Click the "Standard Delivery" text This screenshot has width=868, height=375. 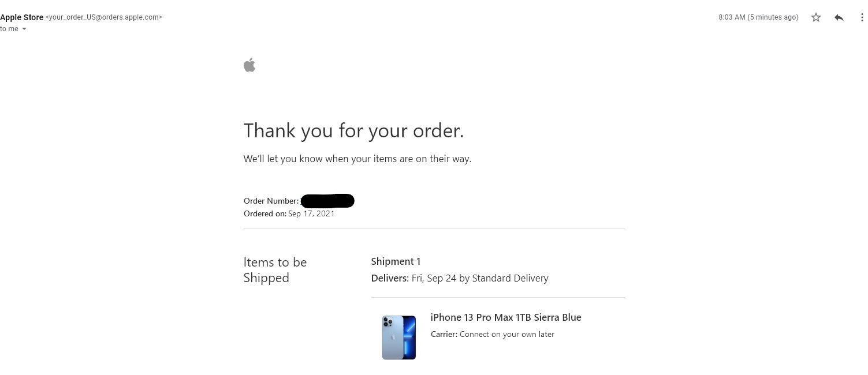point(510,278)
